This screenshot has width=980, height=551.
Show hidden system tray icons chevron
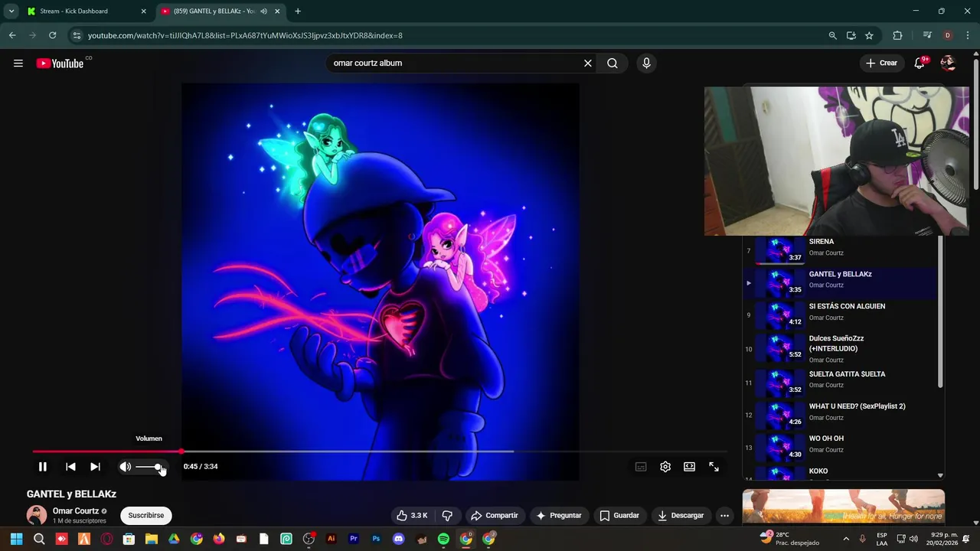[846, 539]
